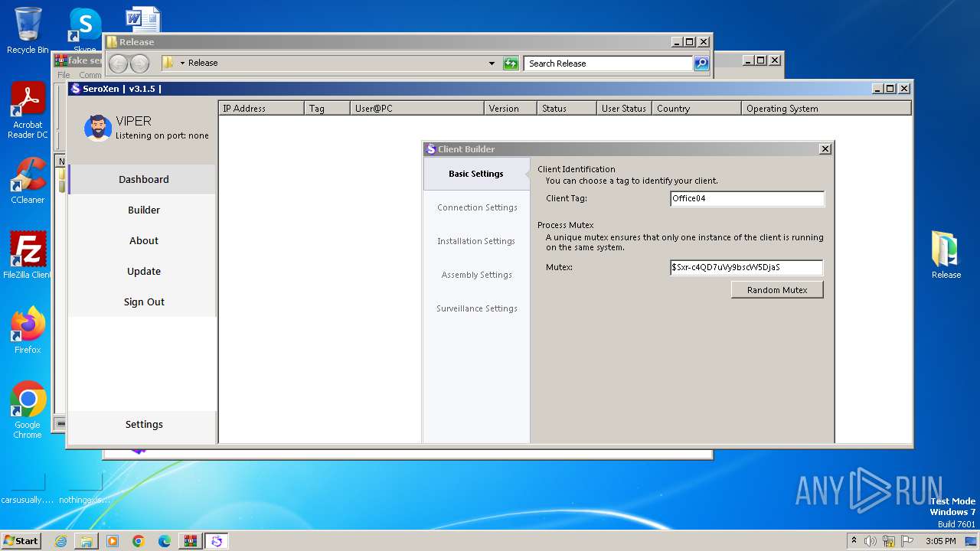Click the Chrome taskbar icon
980x551 pixels.
point(139,541)
